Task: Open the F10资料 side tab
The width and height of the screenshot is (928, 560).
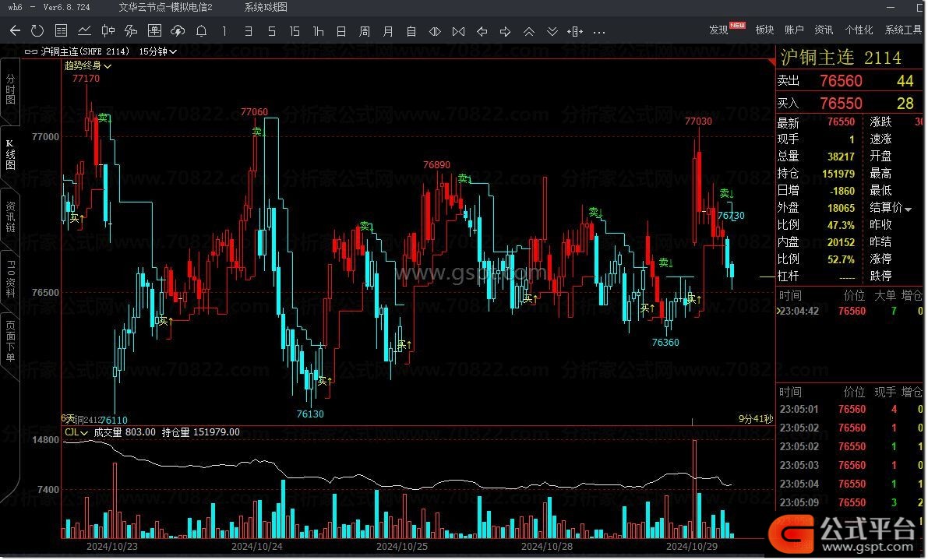Action: (x=10, y=278)
